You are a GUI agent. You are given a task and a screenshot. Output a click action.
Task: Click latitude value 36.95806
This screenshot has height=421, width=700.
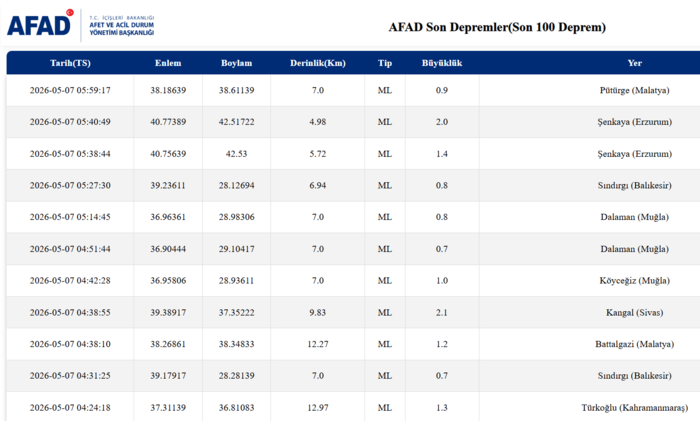pos(168,280)
